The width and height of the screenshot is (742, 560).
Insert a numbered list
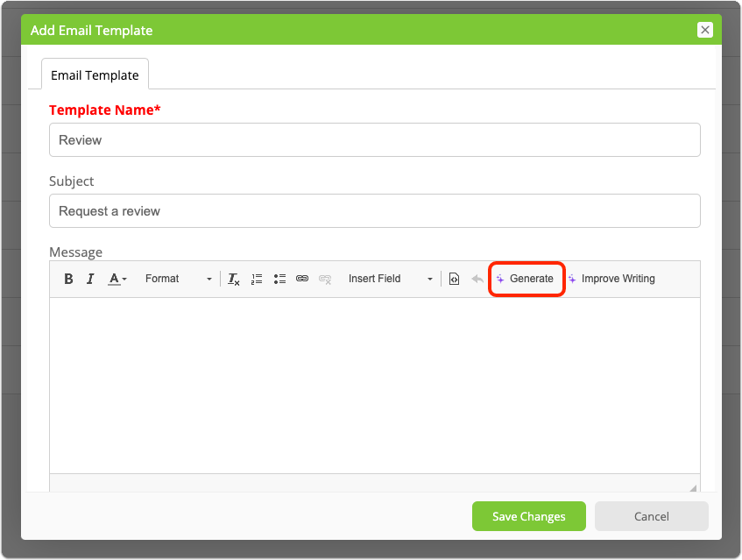pos(256,278)
